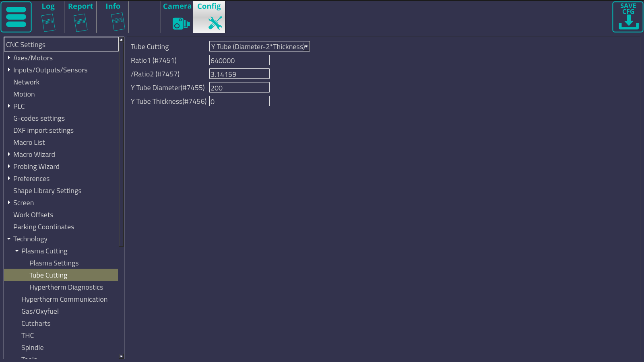Open Work Offsets settings
This screenshot has height=362, width=644.
pyautogui.click(x=33, y=215)
